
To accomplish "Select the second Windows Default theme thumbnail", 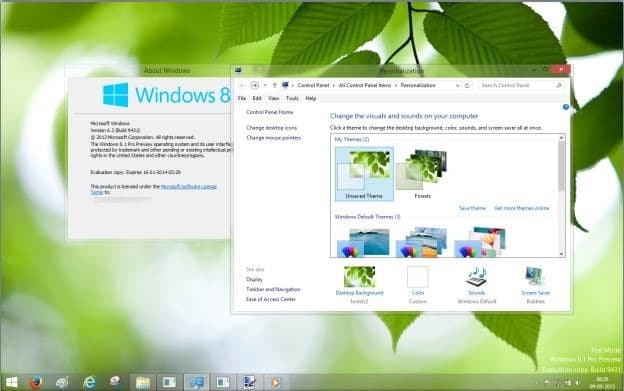I will [421, 242].
